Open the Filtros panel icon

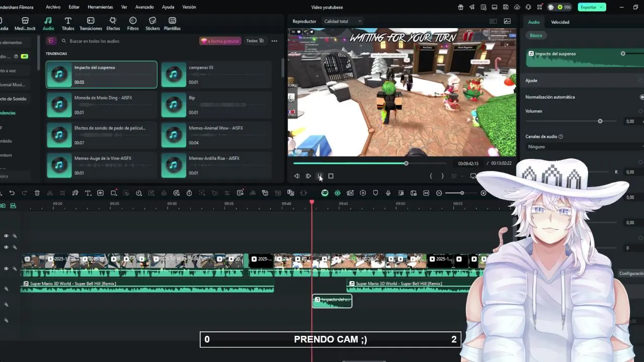click(133, 24)
